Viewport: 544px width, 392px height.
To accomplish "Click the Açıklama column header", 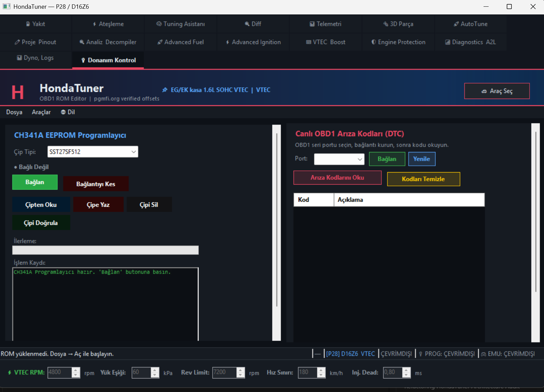I will click(x=409, y=200).
